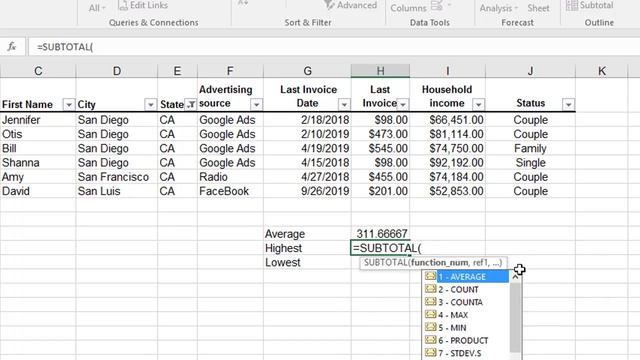Click date cell 2/18/2018
This screenshot has height=360, width=640.
(x=307, y=120)
